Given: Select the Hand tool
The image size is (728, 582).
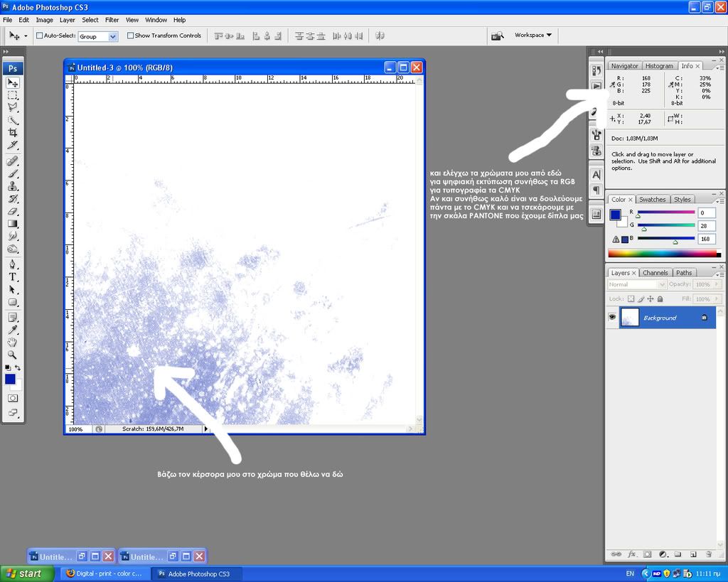Looking at the screenshot, I should (x=13, y=343).
